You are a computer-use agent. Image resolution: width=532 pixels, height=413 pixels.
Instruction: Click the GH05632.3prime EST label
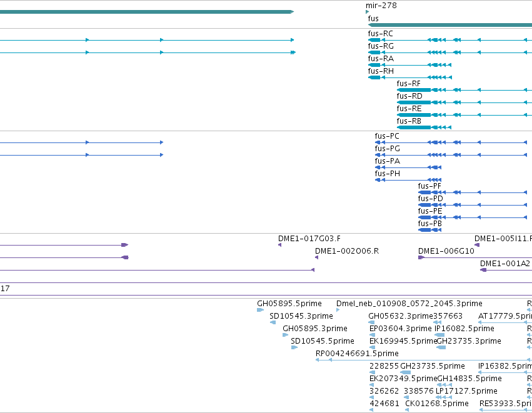pyautogui.click(x=401, y=316)
